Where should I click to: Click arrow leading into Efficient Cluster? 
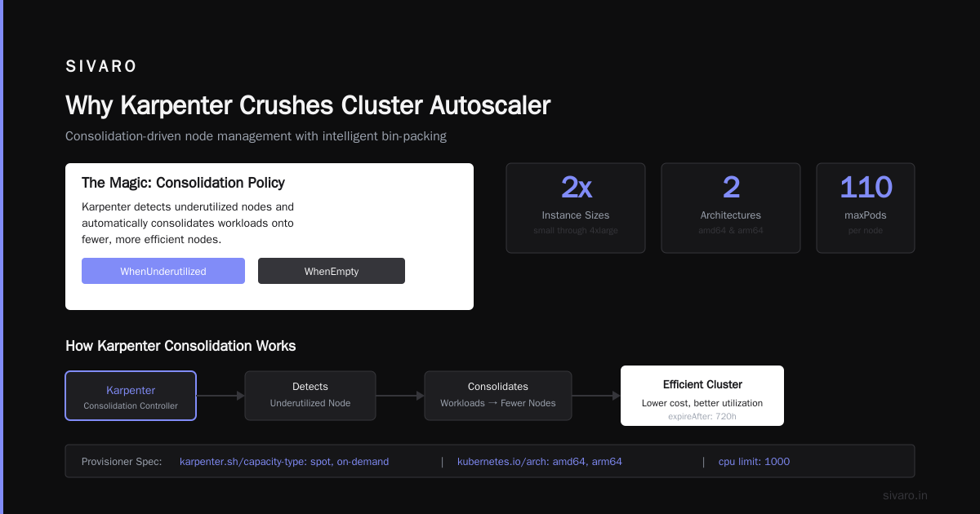pos(596,396)
